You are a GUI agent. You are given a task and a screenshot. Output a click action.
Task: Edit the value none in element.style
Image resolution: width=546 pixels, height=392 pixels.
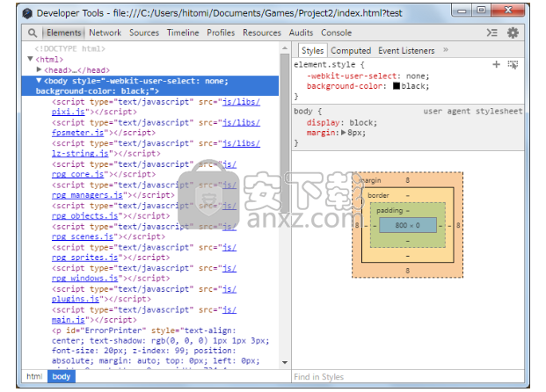point(415,76)
